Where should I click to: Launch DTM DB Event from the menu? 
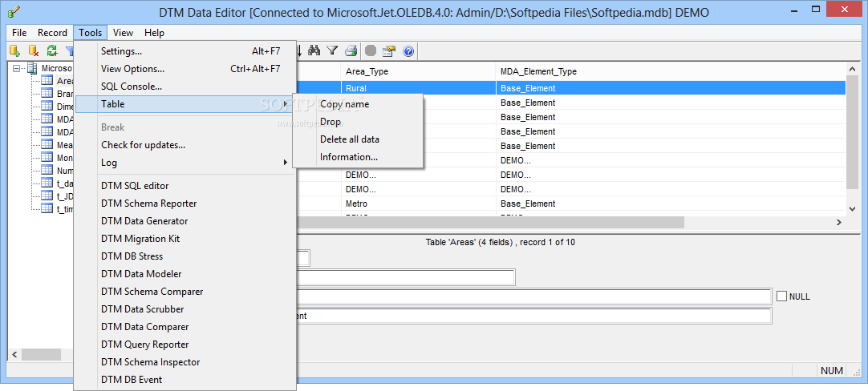tap(185, 380)
